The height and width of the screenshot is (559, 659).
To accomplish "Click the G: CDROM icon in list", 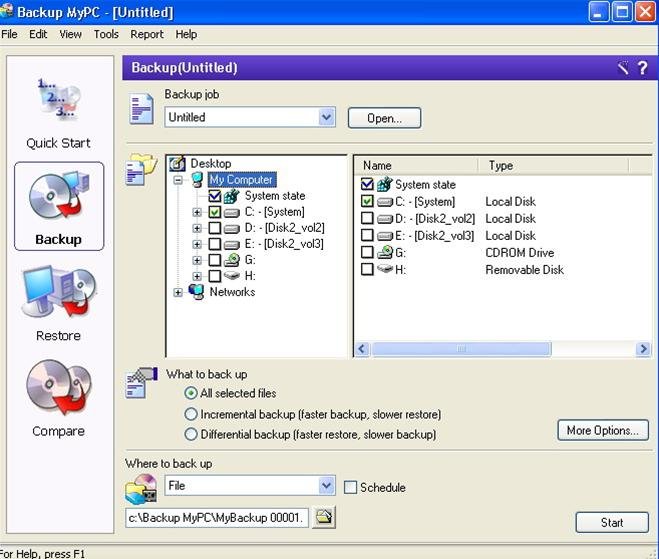I will [x=385, y=252].
